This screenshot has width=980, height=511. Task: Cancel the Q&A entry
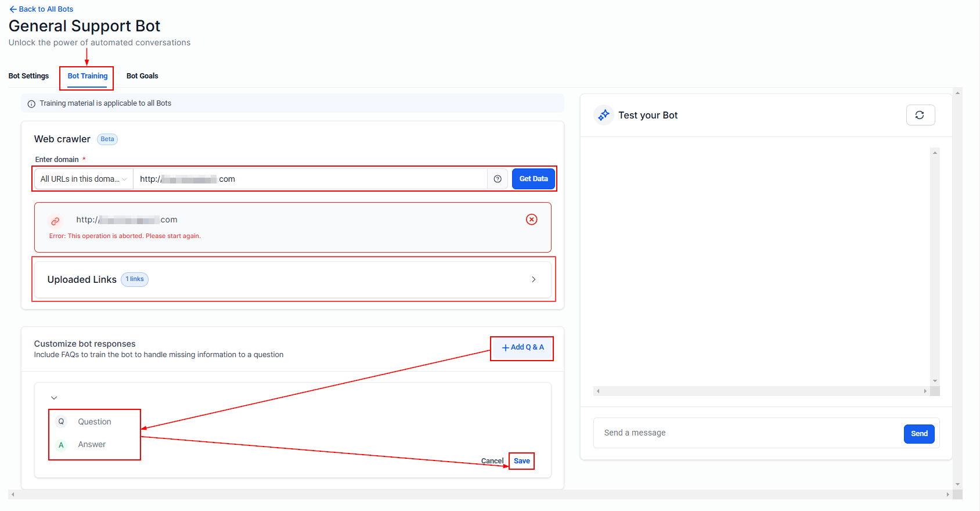click(492, 461)
